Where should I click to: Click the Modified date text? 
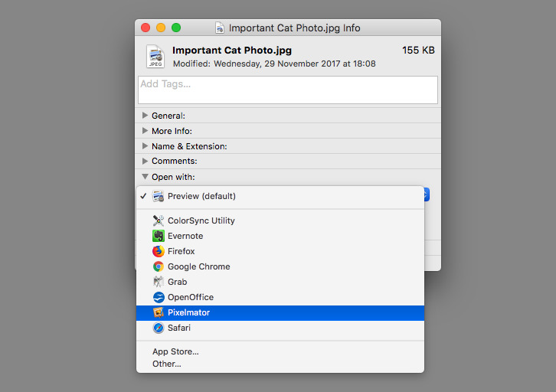pos(274,64)
